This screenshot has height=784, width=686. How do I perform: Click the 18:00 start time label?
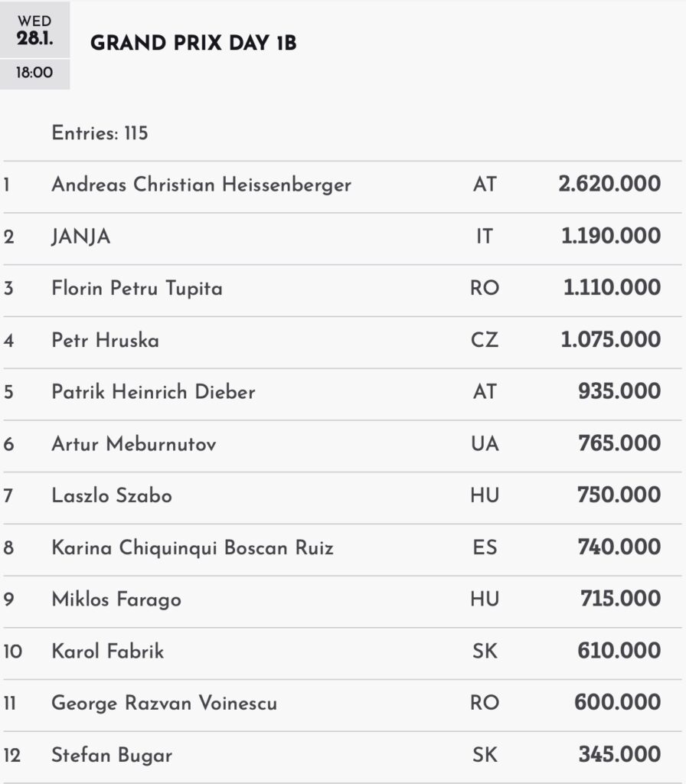(x=34, y=74)
